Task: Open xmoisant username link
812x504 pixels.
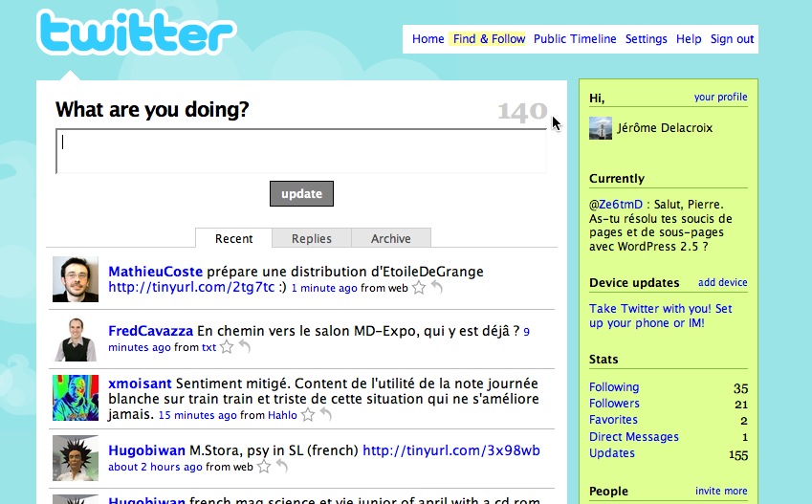Action: tap(140, 383)
